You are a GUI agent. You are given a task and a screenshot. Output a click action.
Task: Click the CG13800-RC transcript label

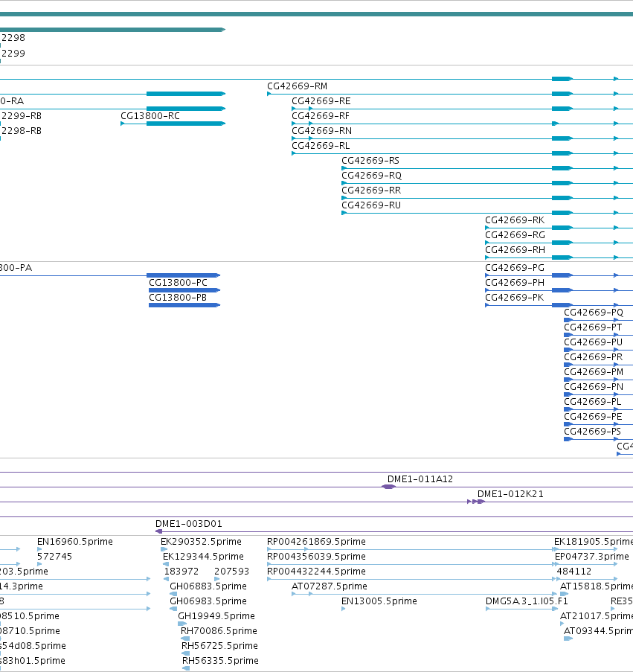tap(150, 116)
